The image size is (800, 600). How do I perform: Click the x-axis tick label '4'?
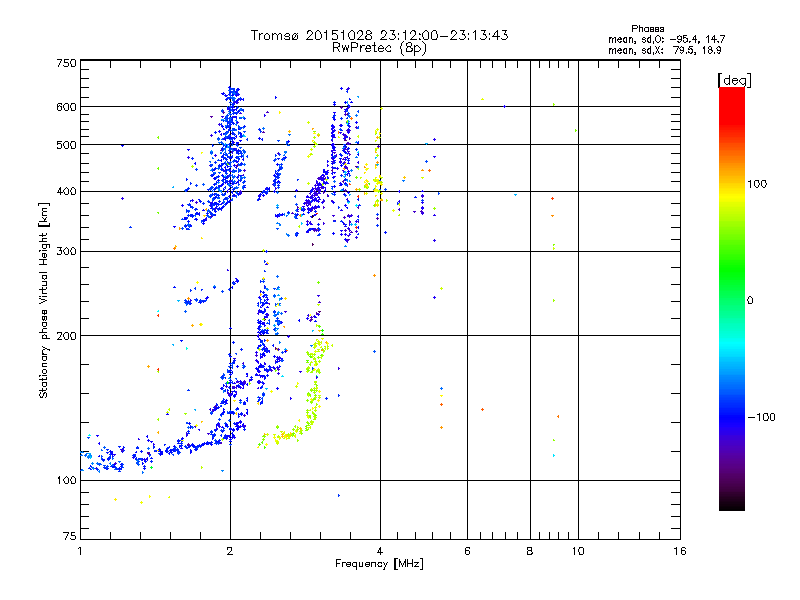click(380, 551)
